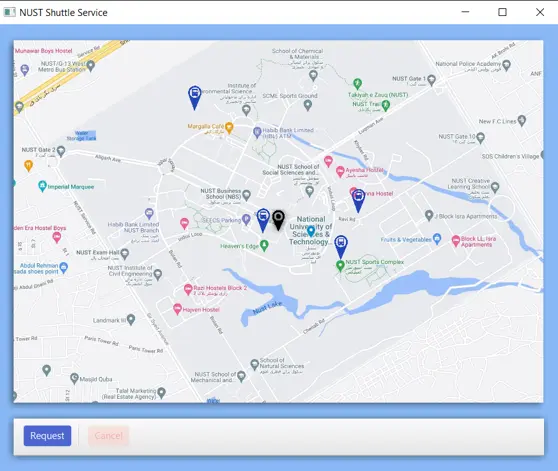Click the Habib Bank ATM pin
The height and width of the screenshot is (471, 558).
point(257,132)
